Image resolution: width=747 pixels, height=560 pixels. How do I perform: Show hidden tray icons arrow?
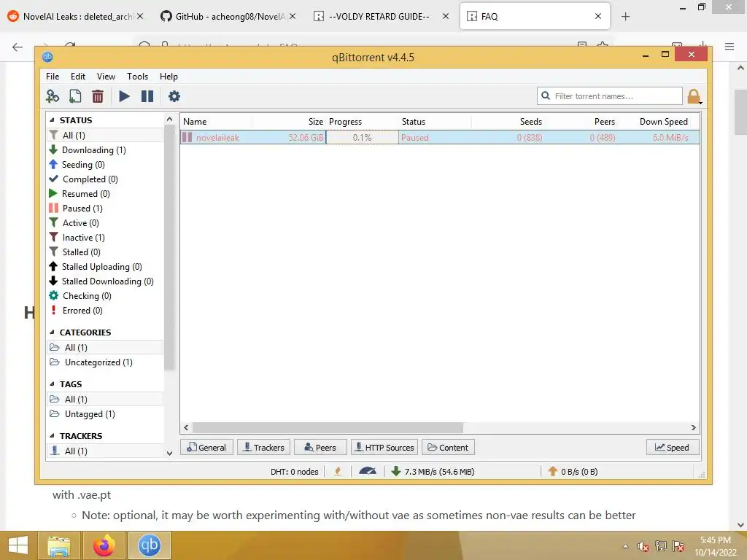pos(625,546)
